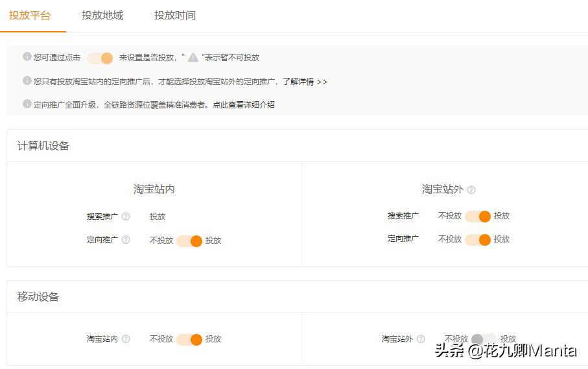Click help icon beside 淘宝站外 heading
Screen dimensions: 588x369
pyautogui.click(x=471, y=190)
